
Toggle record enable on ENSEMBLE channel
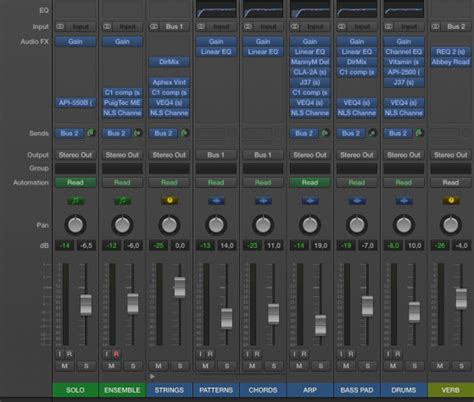pos(116,354)
